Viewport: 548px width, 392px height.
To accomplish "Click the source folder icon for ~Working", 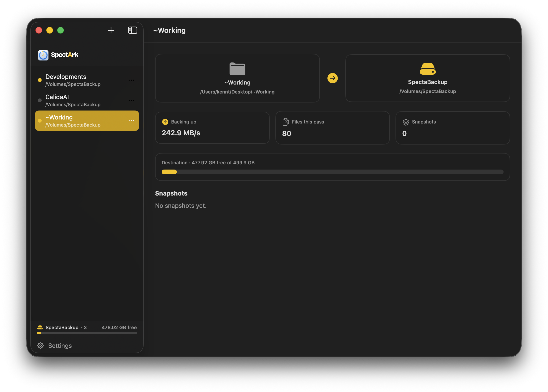I will [237, 69].
